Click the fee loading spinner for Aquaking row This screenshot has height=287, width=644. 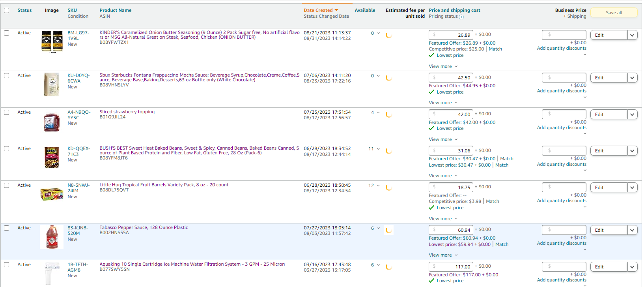[389, 267]
